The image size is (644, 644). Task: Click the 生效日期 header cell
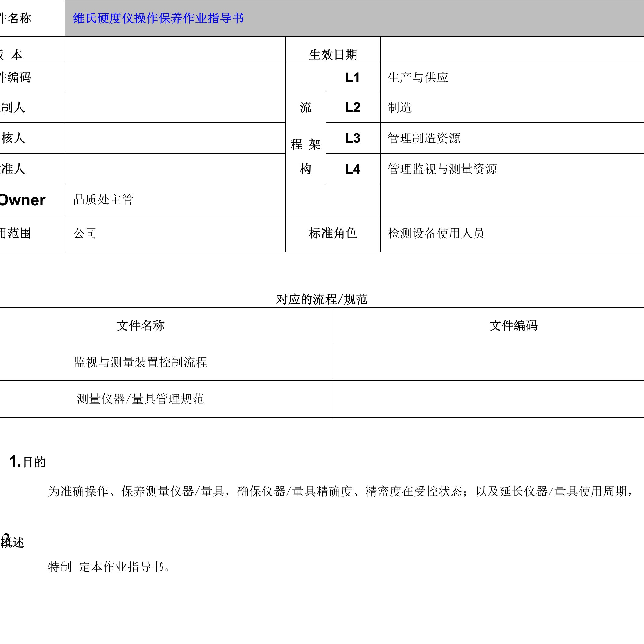[333, 50]
